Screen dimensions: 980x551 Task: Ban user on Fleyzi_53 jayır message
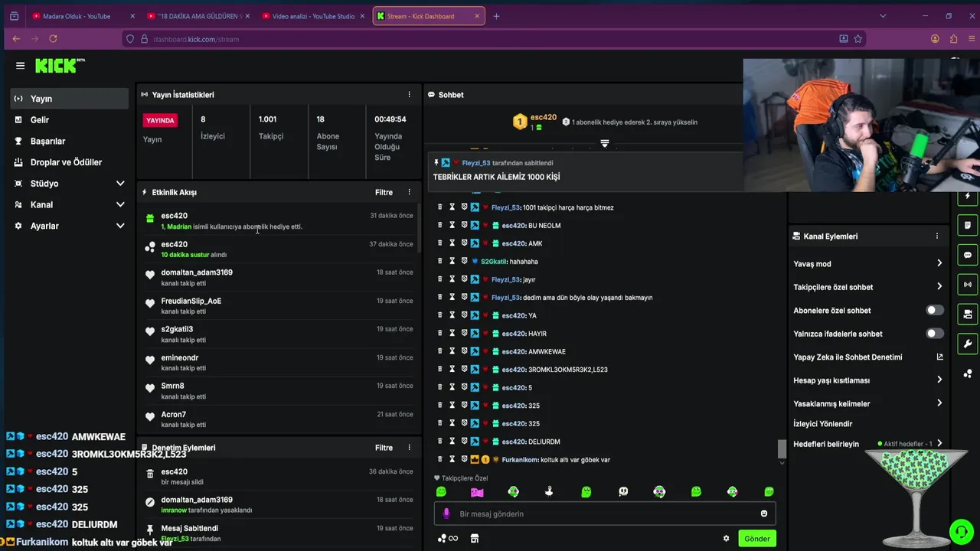coord(464,279)
